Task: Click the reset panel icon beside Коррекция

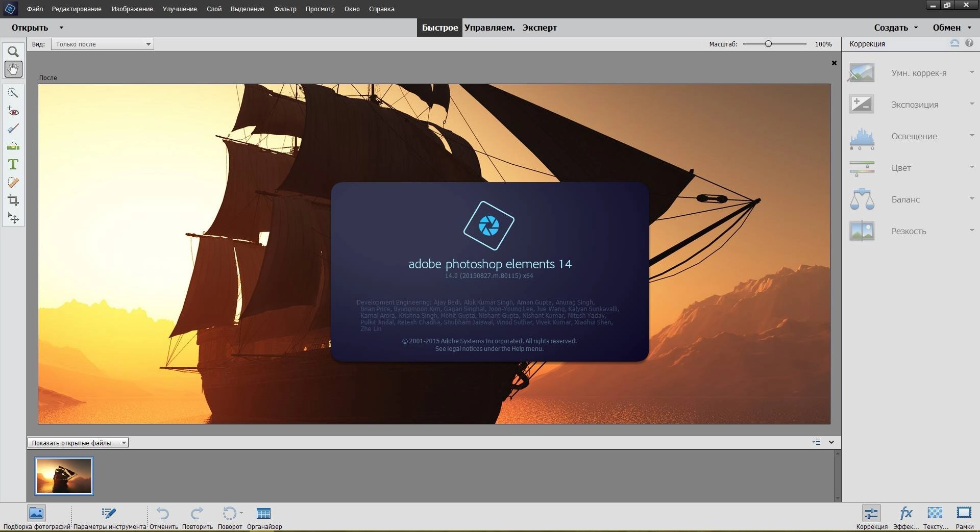Action: coord(954,43)
